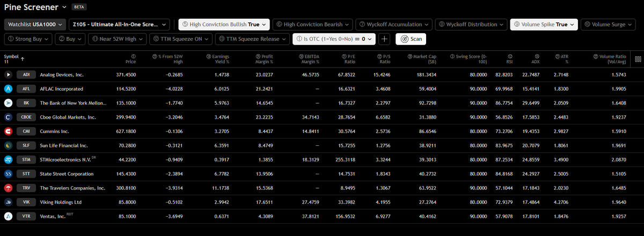Click the State Street logo icon

9,174
